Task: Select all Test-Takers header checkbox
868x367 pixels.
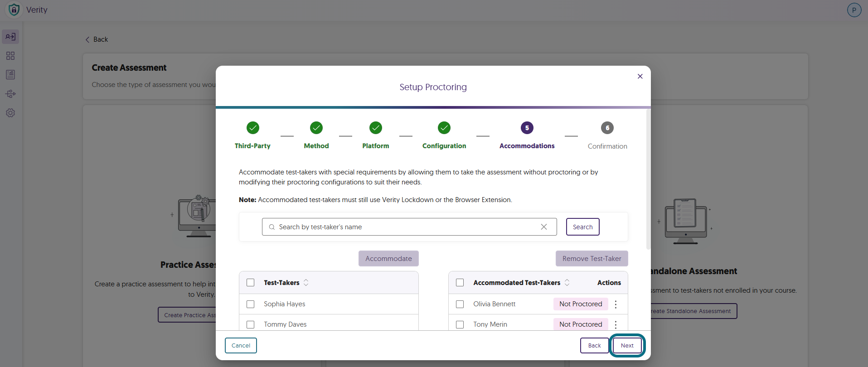Action: tap(250, 282)
